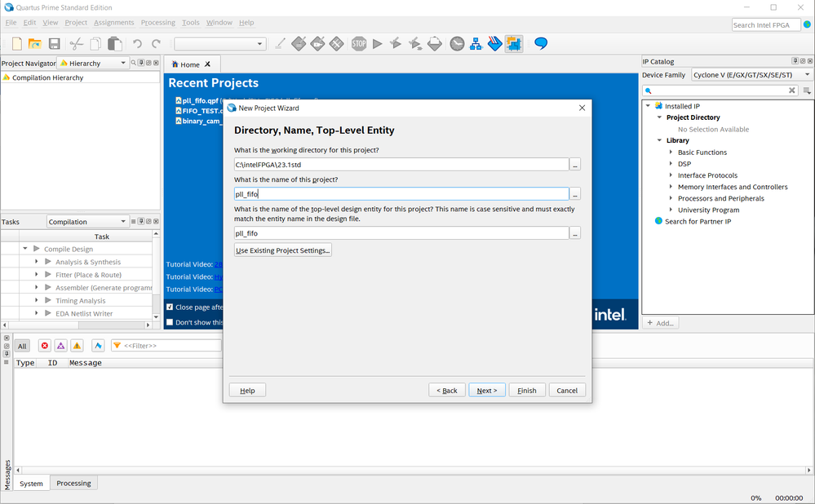The image size is (815, 504).
Task: Click the Cut scissors toolbar icon
Action: [77, 44]
